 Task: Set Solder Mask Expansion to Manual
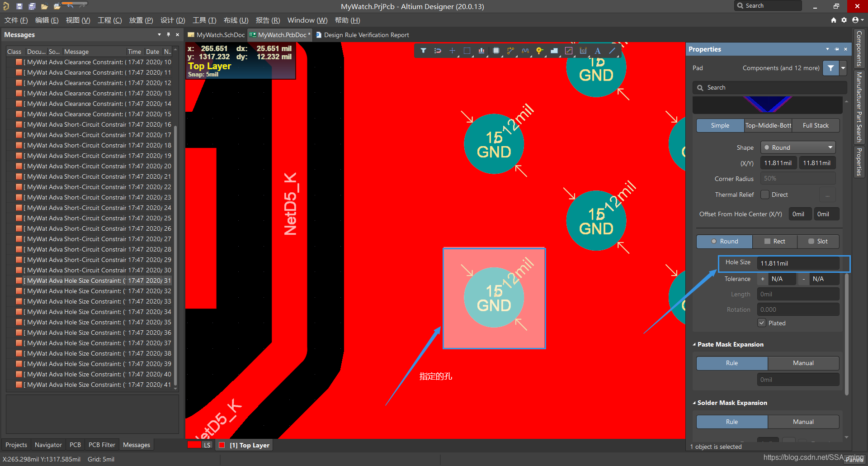coord(803,422)
